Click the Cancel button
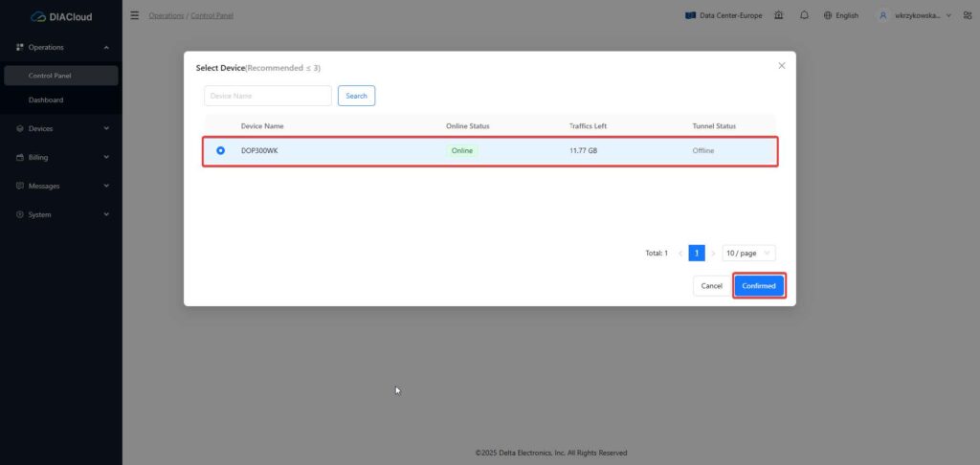 pos(711,286)
